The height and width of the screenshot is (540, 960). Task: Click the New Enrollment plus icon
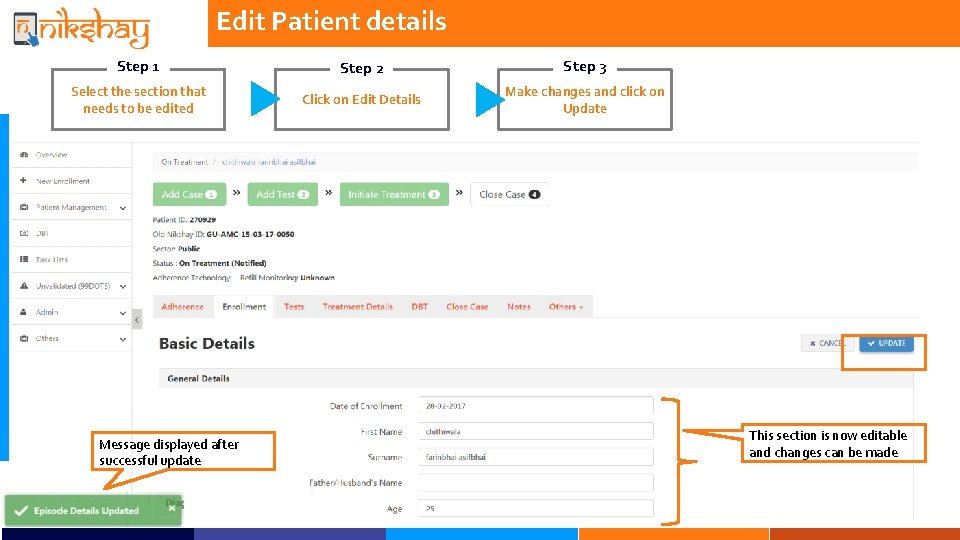(23, 181)
